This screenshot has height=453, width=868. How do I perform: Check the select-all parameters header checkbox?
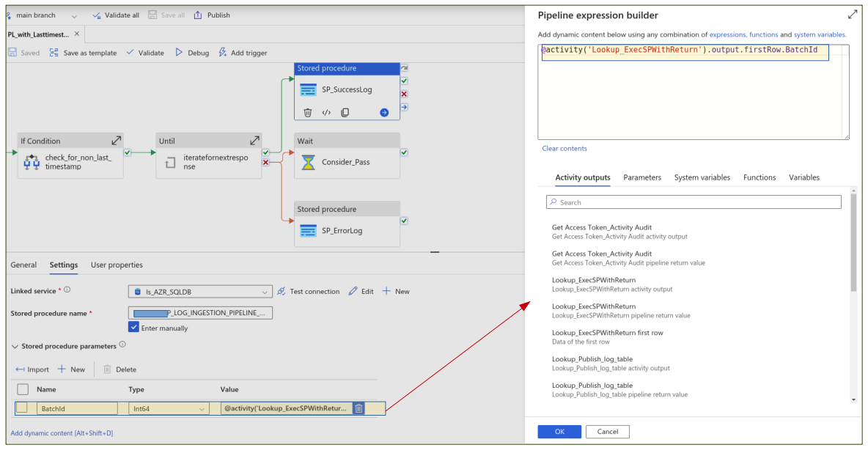click(x=23, y=389)
